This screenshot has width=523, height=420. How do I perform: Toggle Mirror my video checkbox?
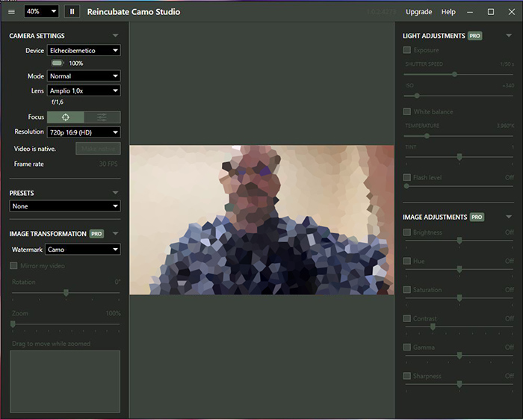(x=13, y=265)
